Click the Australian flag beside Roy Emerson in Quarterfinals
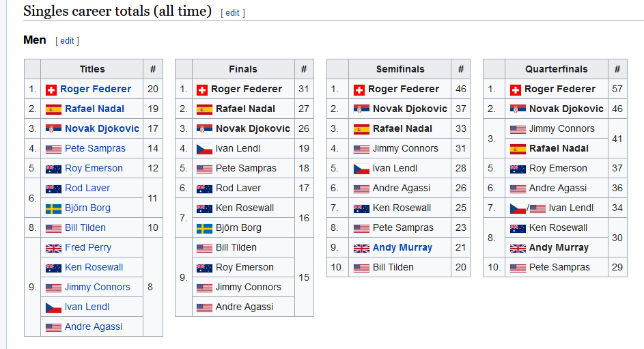Viewport: 644px width, 349px height. point(518,169)
